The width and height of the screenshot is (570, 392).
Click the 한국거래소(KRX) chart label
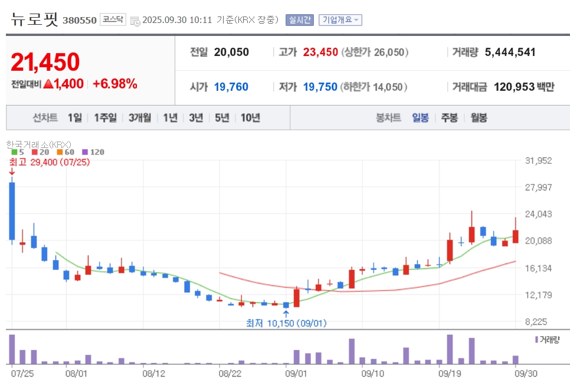pyautogui.click(x=38, y=144)
